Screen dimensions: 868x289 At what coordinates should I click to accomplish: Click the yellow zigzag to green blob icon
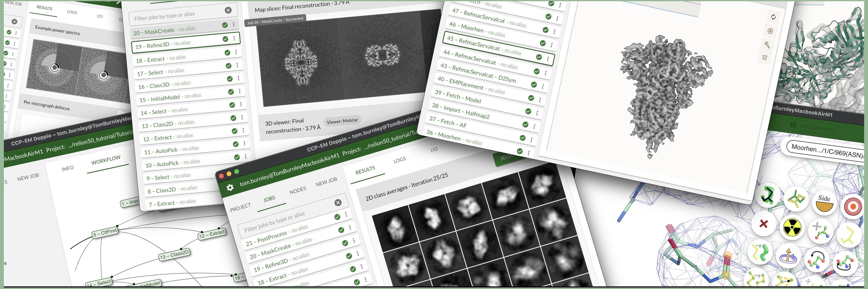pos(759,252)
